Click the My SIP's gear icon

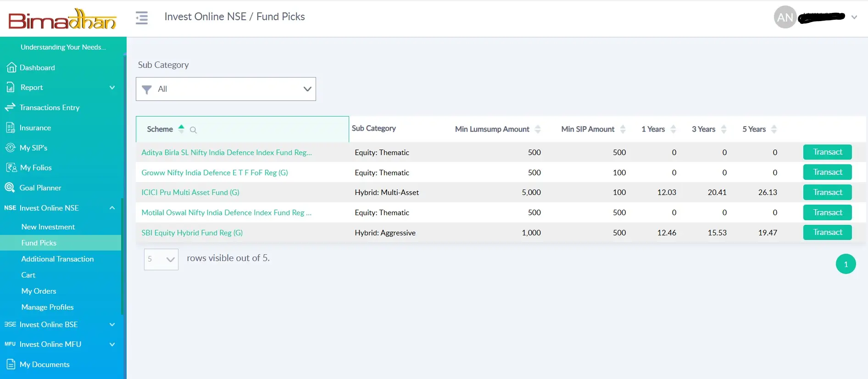pyautogui.click(x=11, y=148)
